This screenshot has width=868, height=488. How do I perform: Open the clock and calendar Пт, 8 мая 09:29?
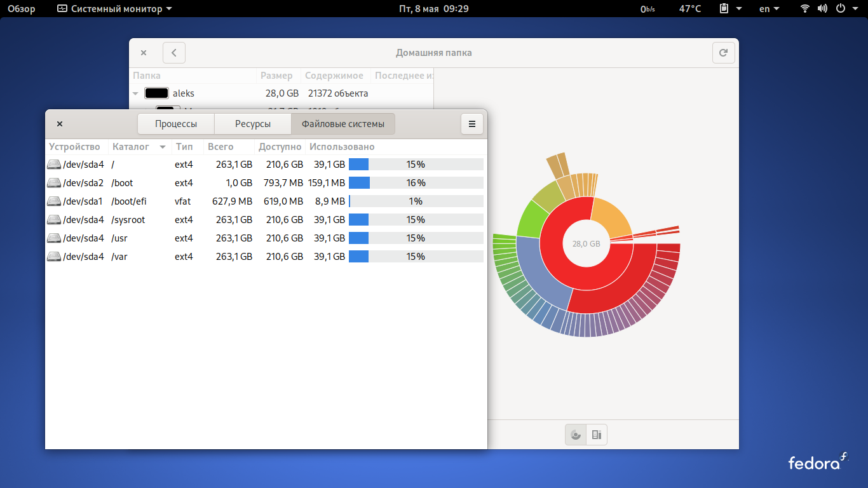(434, 9)
